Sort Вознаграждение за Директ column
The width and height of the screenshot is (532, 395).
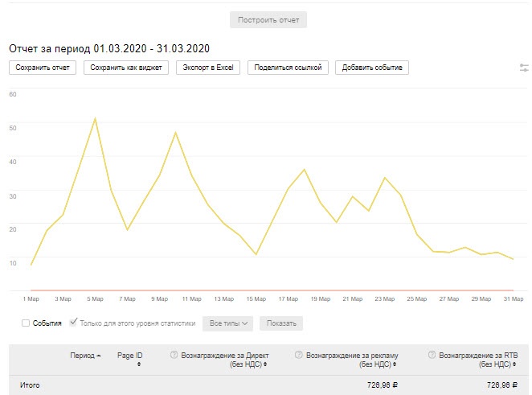tap(266, 364)
